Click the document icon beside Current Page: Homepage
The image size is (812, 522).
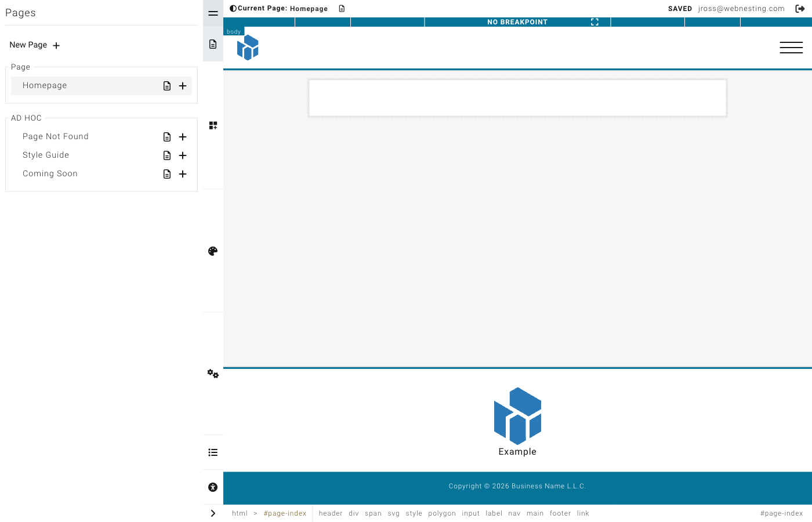(342, 8)
